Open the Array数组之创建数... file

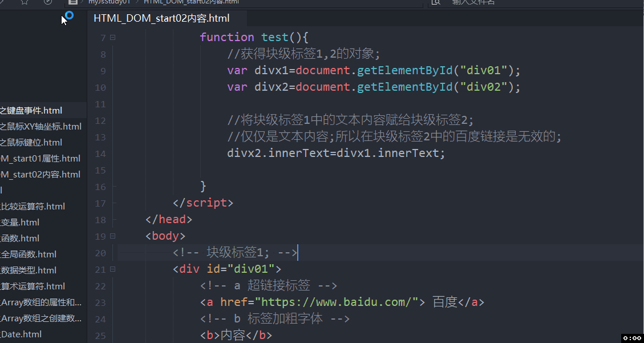click(x=41, y=319)
